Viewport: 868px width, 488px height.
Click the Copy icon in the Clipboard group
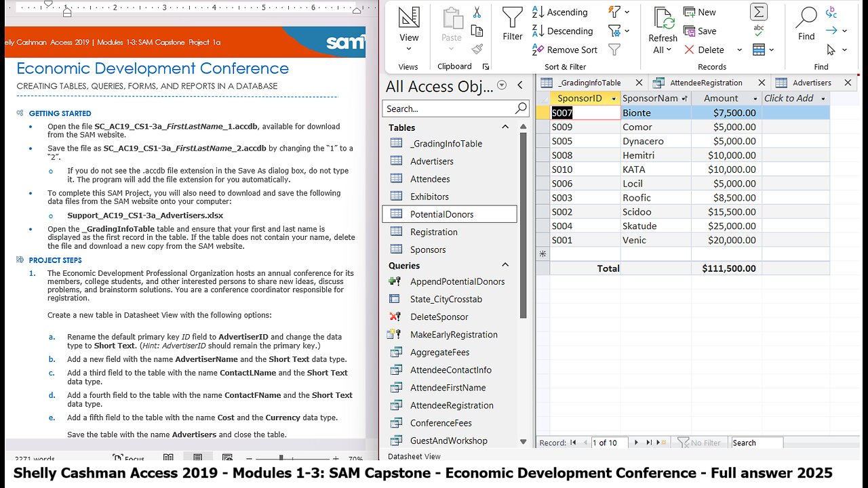(x=477, y=30)
